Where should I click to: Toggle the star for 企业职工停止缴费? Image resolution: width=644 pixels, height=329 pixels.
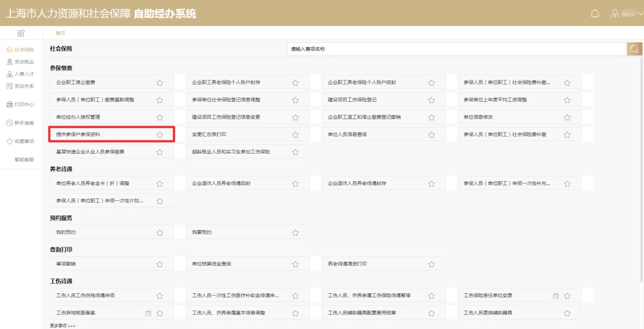[159, 83]
